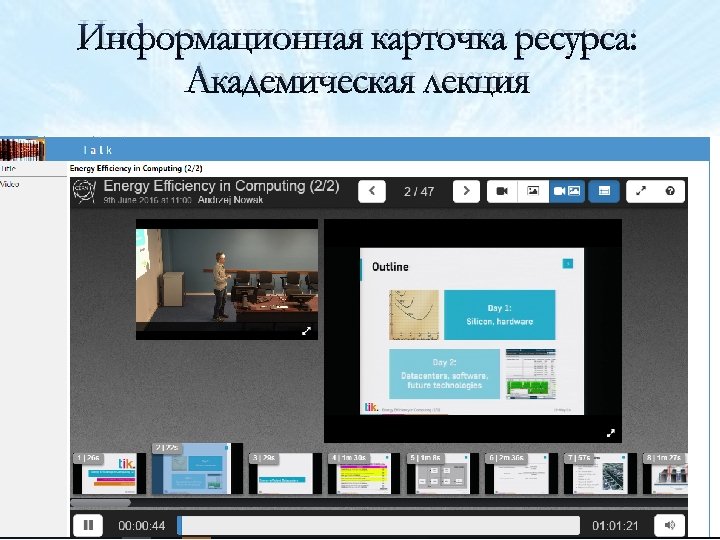Image resolution: width=720 pixels, height=540 pixels.
Task: Open slide thumbnail 4 at 1m 30s
Action: pos(364,473)
